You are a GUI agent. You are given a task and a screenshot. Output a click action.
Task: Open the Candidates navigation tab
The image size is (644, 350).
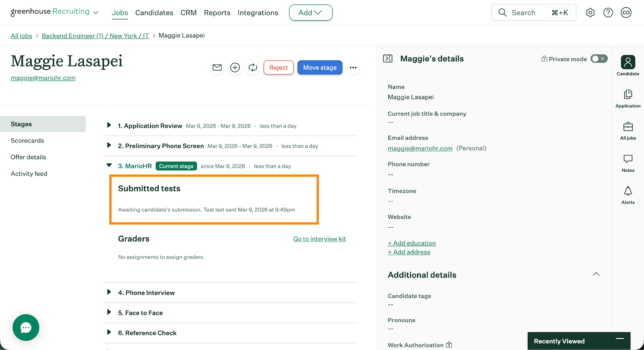pyautogui.click(x=154, y=13)
